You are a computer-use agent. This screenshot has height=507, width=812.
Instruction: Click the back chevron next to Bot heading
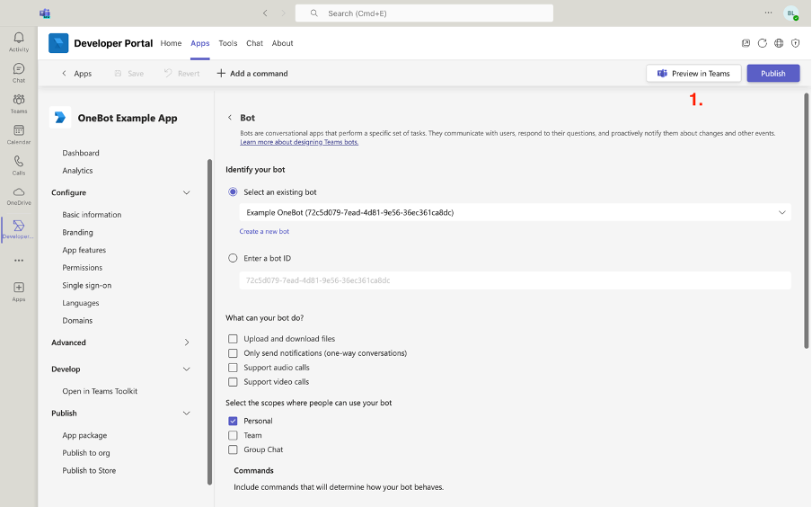(229, 118)
